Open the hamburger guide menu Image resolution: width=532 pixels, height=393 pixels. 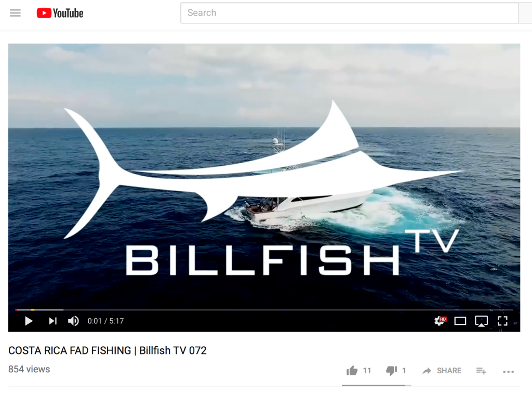15,13
